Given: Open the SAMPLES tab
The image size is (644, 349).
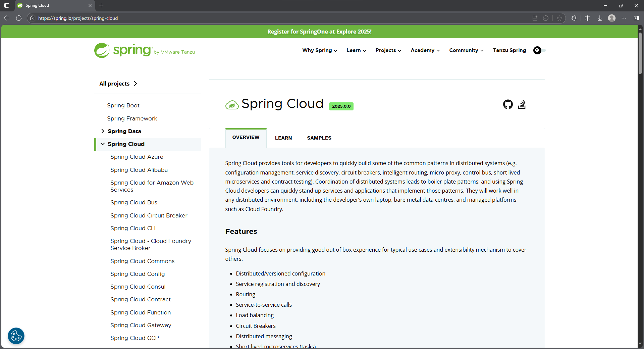Looking at the screenshot, I should [319, 138].
